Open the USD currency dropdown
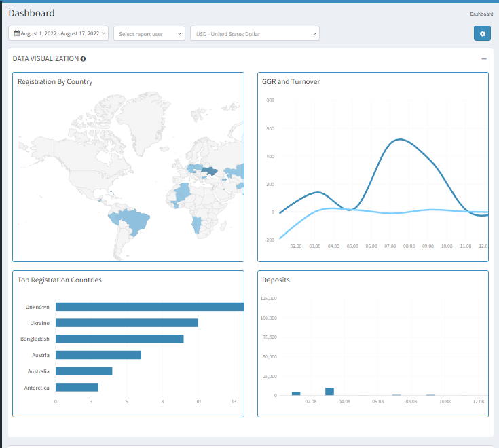Image resolution: width=499 pixels, height=448 pixels. pyautogui.click(x=255, y=33)
